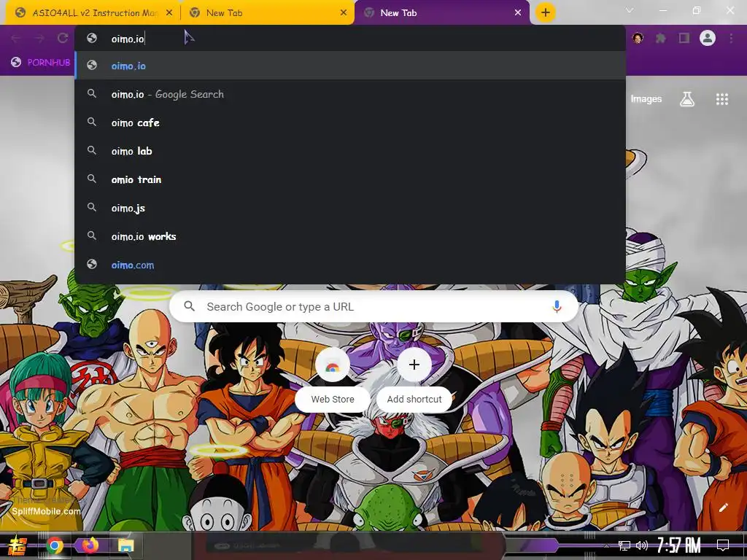Screen dimensions: 747x560
Task: Switch to the ASIO4ALL v2 Instruction Manual tab
Action: (x=90, y=13)
